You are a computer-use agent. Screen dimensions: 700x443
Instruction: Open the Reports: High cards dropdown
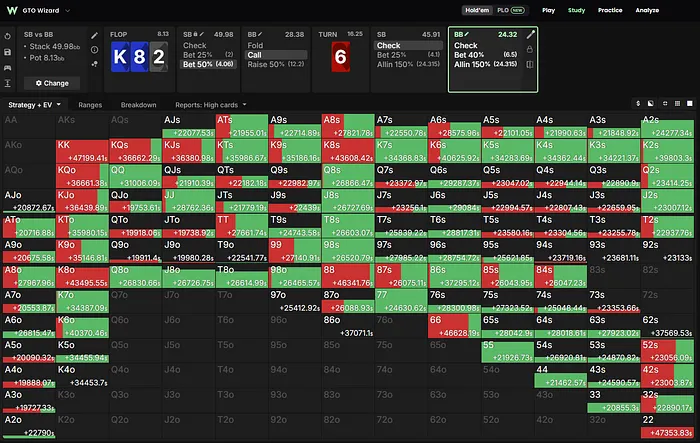[211, 105]
